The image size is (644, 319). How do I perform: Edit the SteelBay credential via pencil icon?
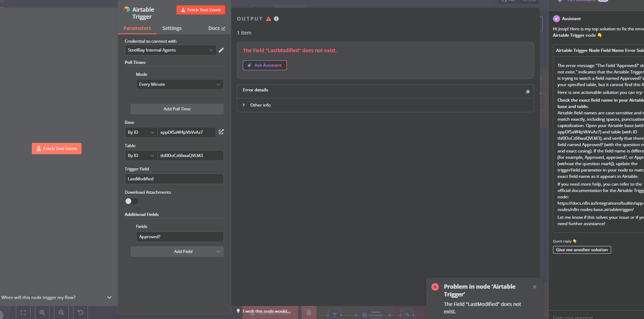pyautogui.click(x=221, y=50)
